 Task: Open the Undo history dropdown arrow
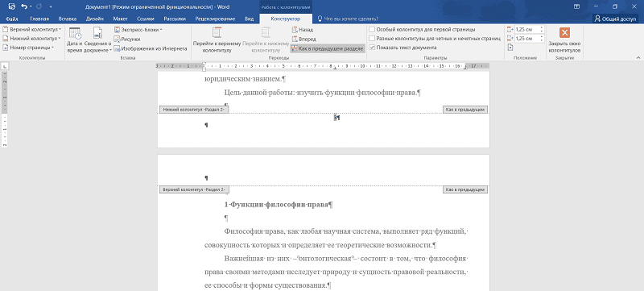pos(31,7)
